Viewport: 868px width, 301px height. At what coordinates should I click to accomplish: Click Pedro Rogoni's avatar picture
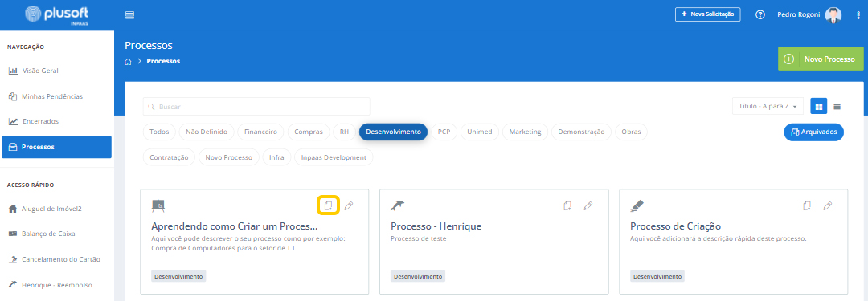click(833, 15)
